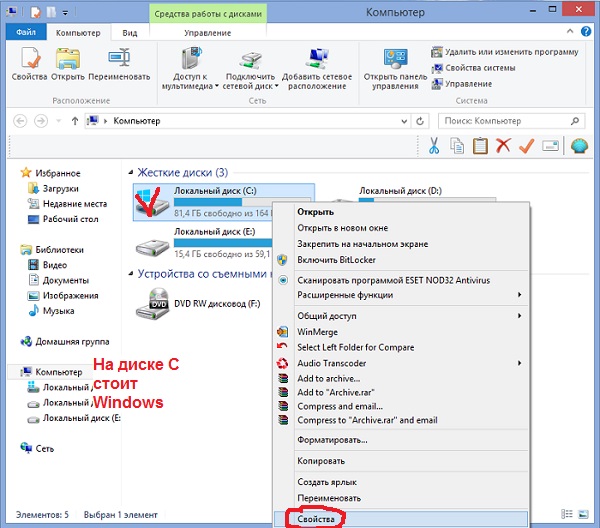Switch to details view icon
This screenshot has width=600, height=528.
click(x=567, y=515)
